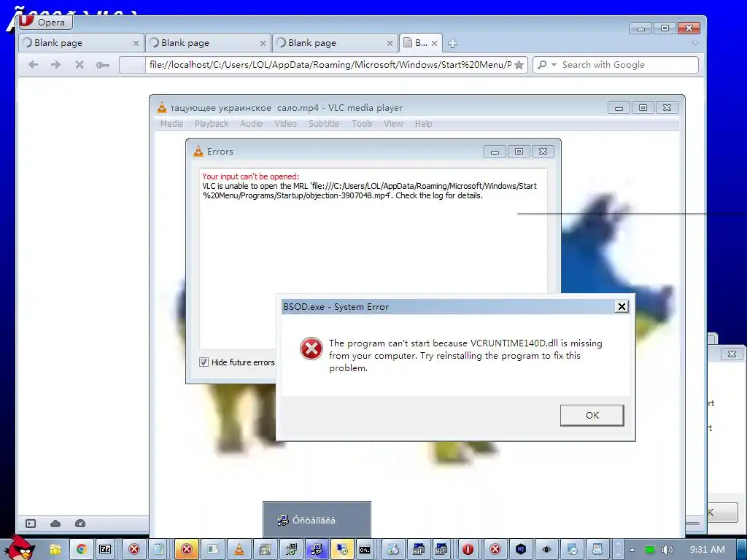Open the VLC Media menu
This screenshot has height=560, width=747.
pos(171,124)
